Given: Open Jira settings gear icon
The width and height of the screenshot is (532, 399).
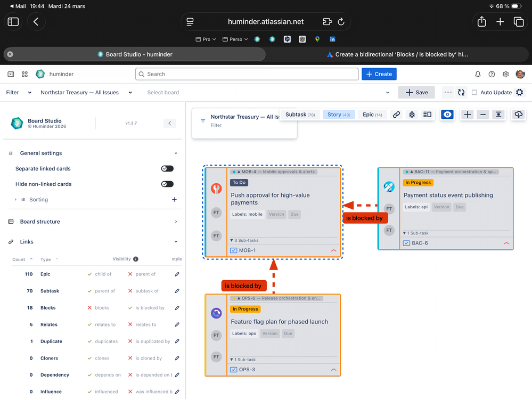Looking at the screenshot, I should pos(505,74).
